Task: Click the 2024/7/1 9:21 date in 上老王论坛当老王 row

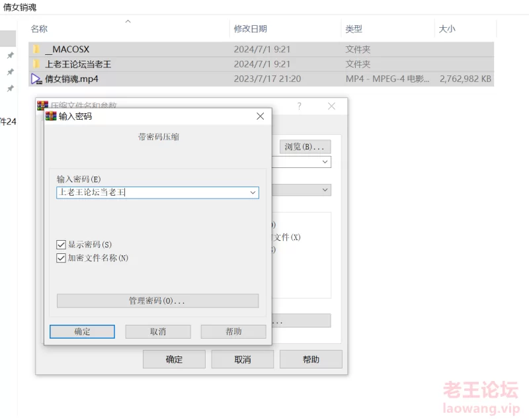Action: [262, 64]
